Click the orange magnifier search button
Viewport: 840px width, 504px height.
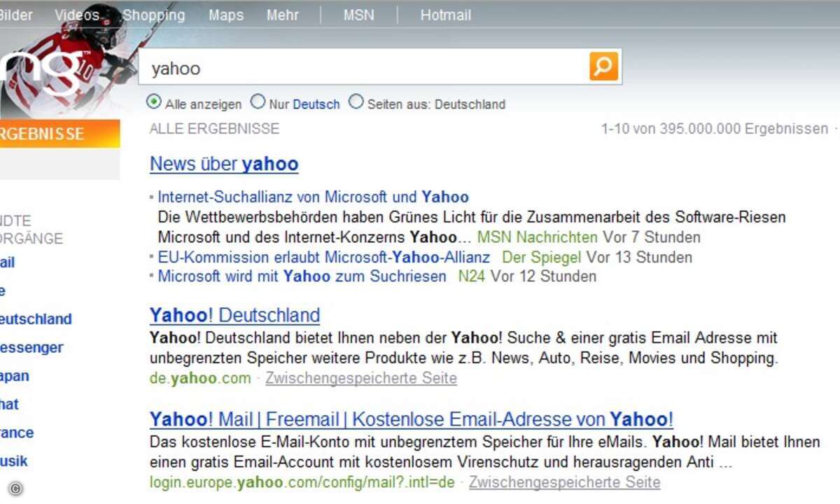pyautogui.click(x=603, y=66)
